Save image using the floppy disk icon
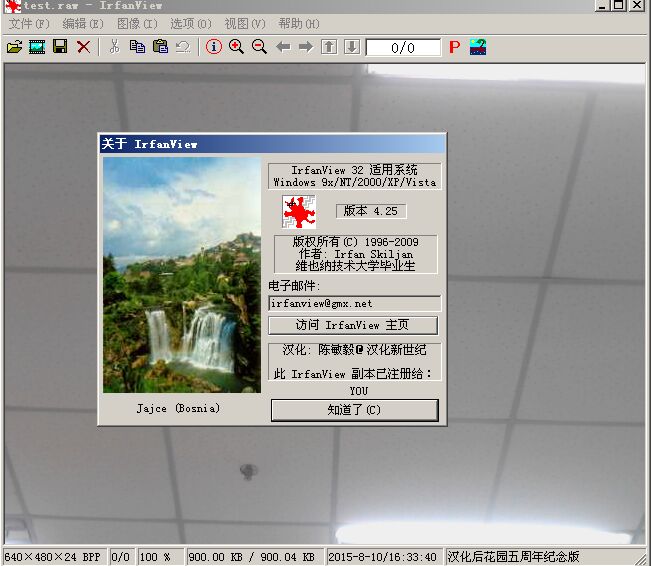This screenshot has height=566, width=651. coord(60,47)
